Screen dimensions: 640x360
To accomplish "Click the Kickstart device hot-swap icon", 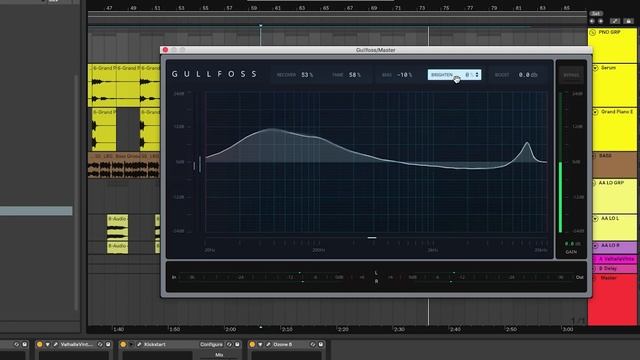I will tap(229, 344).
